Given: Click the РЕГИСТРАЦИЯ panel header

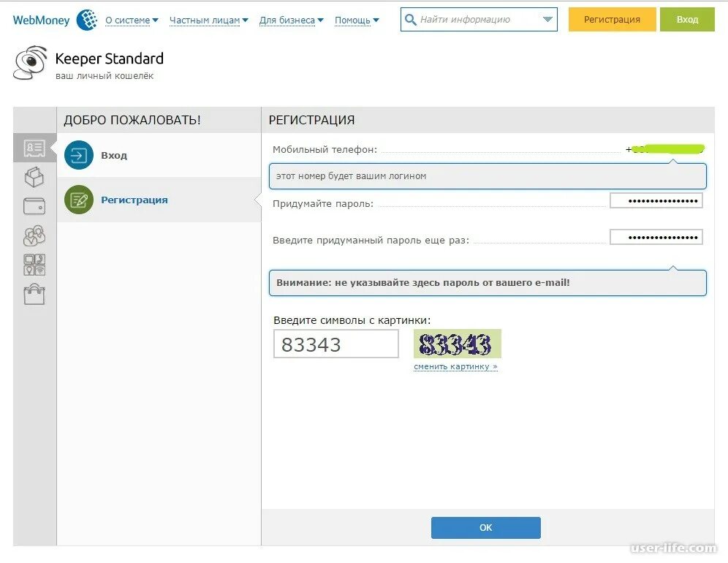Looking at the screenshot, I should (x=311, y=120).
